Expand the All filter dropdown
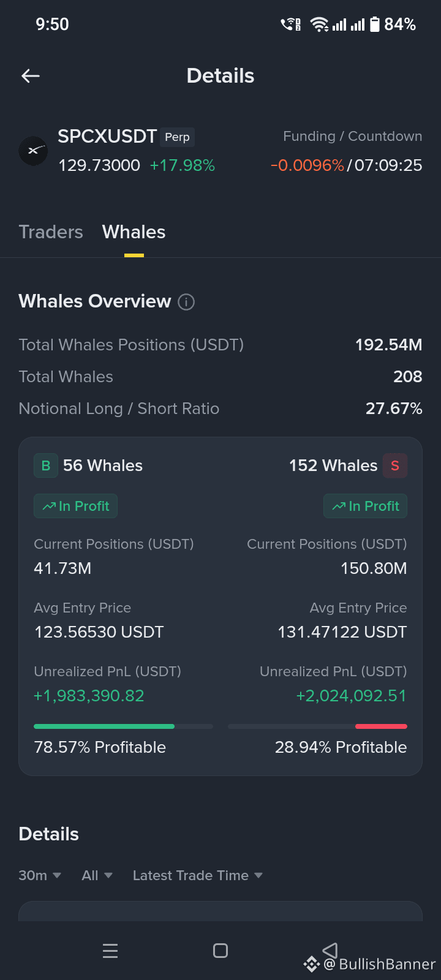Image resolution: width=441 pixels, height=980 pixels. point(97,875)
